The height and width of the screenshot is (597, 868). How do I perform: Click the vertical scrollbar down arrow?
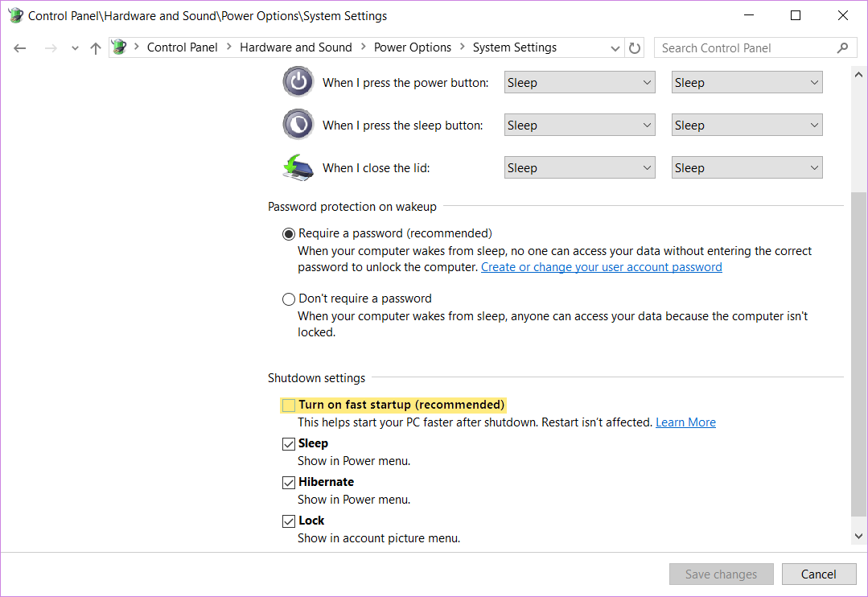click(858, 535)
